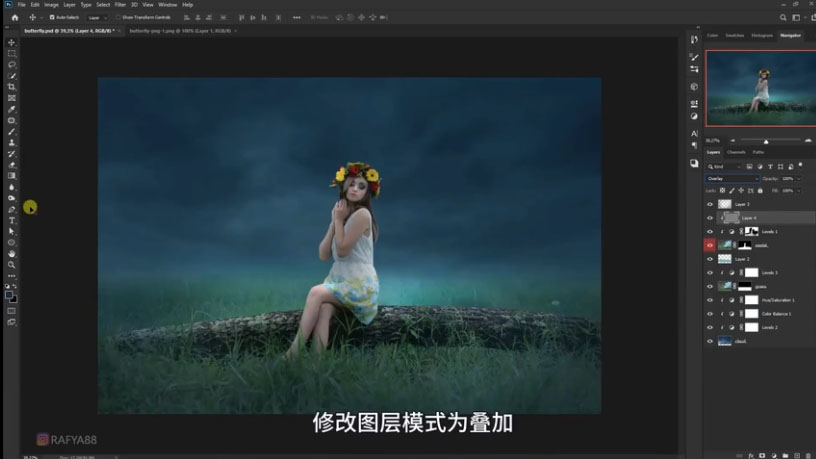The image size is (816, 459).
Task: Filter layers by pixel layers icon
Action: click(x=749, y=167)
